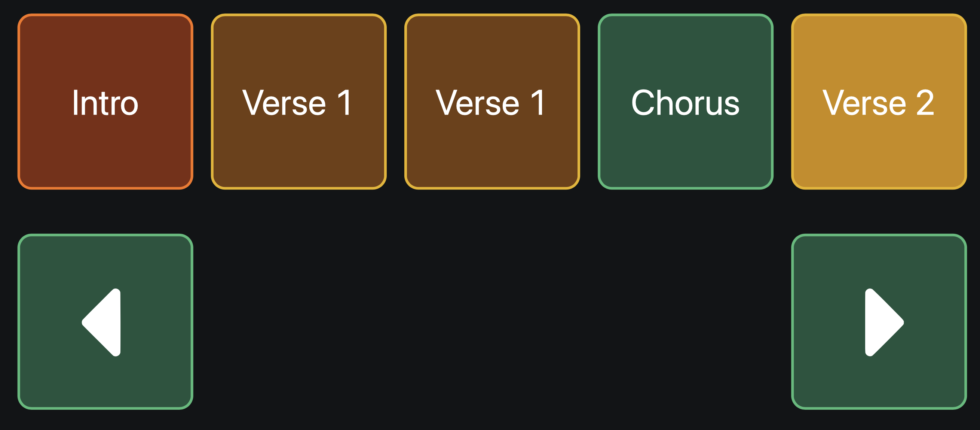Select the Verse 1 pad next to Intro
Image resolution: width=980 pixels, height=430 pixels.
[x=298, y=102]
